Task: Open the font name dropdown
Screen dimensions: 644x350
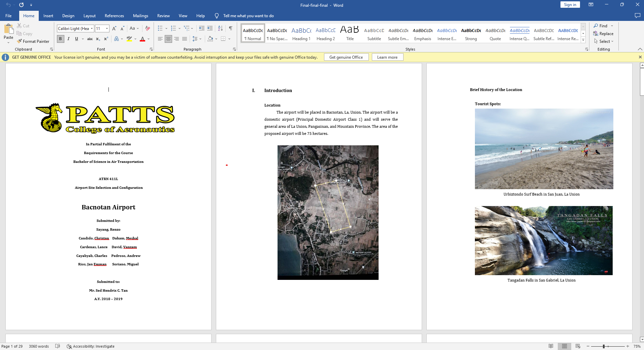Action: coord(92,29)
